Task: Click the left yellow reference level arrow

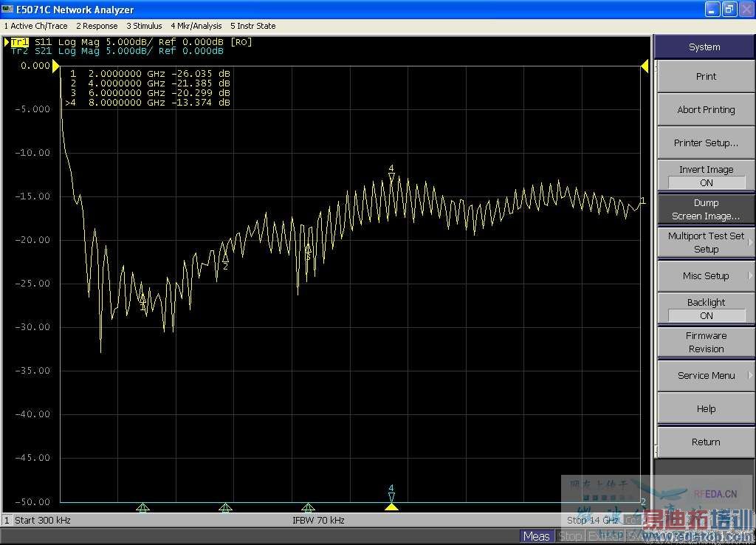Action: 55,66
